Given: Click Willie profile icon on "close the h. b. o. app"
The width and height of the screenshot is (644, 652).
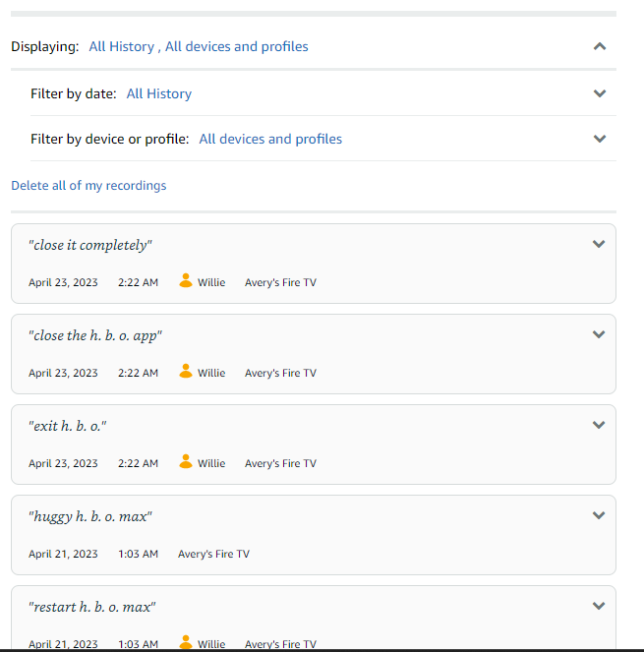Looking at the screenshot, I should pos(186,372).
